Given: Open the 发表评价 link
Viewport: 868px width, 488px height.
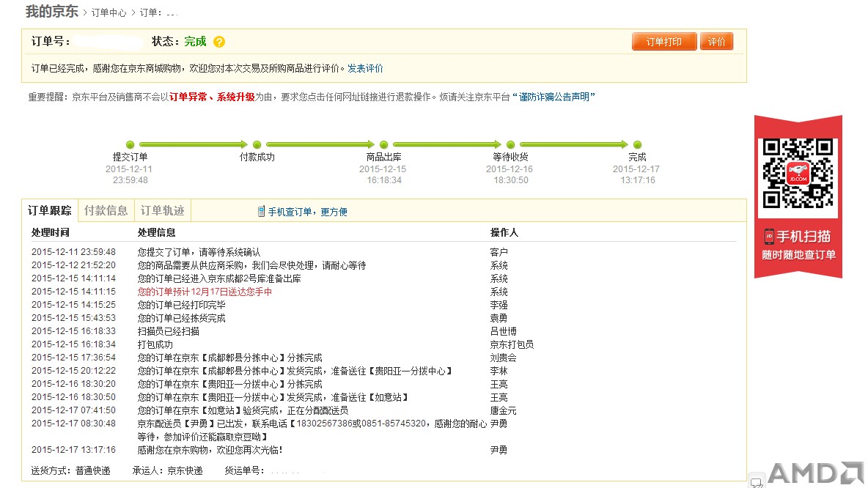Looking at the screenshot, I should 365,68.
